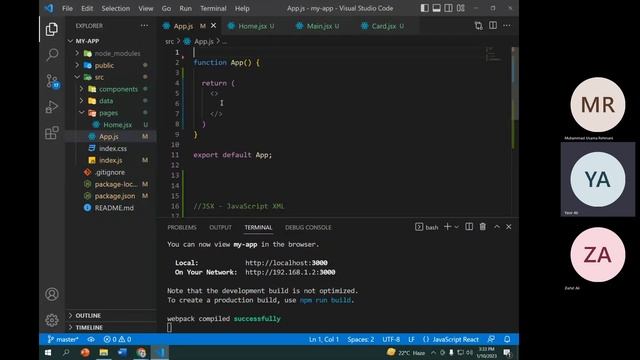This screenshot has width=640, height=360.
Task: Split the editor right
Action: tap(493, 25)
